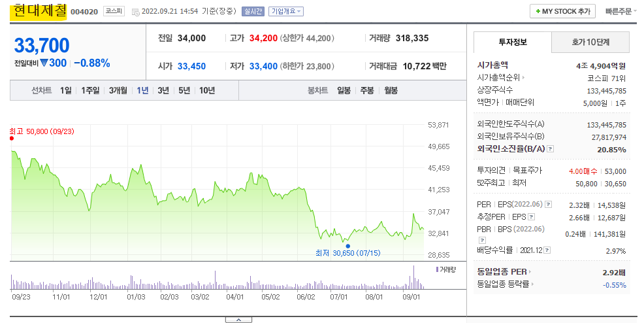Screen dimensions: 644x323
Task: Click the 2.32배 PER value
Action: point(579,205)
